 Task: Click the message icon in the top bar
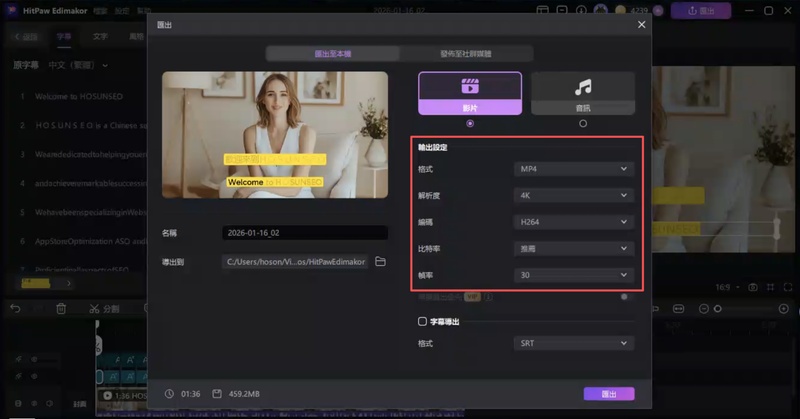coord(562,10)
